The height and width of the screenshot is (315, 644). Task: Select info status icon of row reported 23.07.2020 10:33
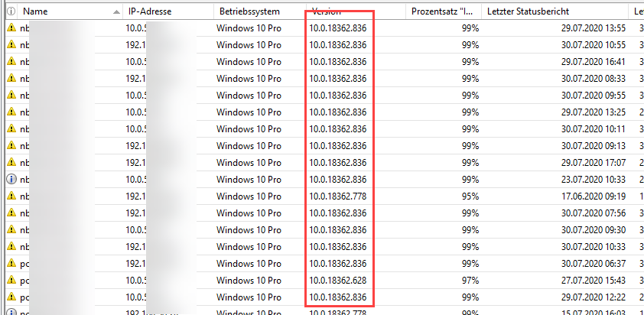[x=11, y=180]
